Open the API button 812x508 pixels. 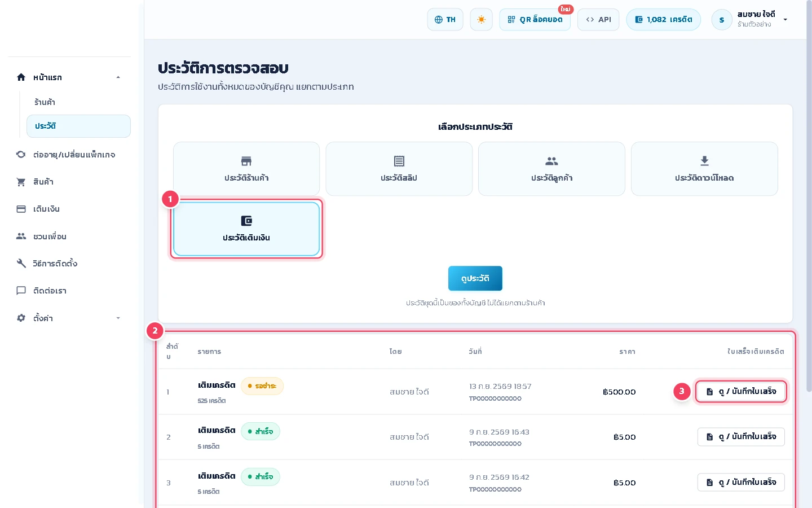coord(598,19)
